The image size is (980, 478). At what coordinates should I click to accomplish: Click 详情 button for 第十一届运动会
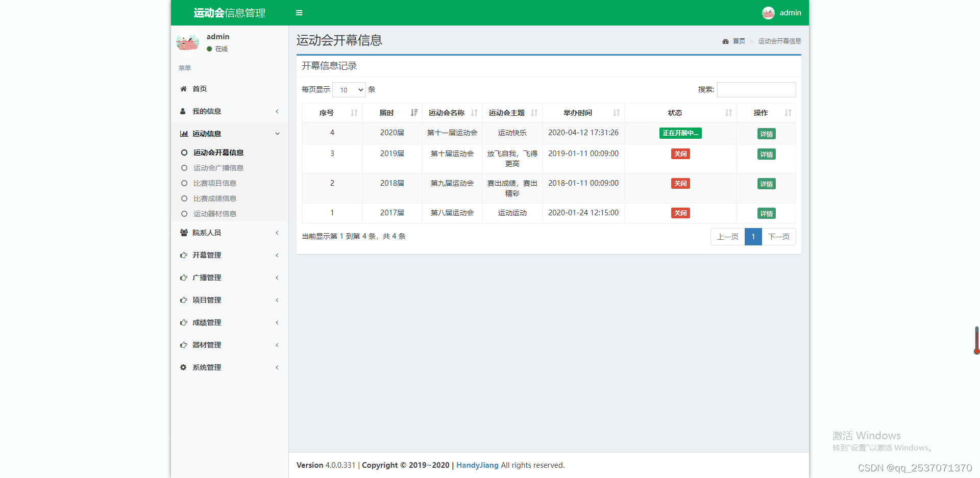(x=766, y=134)
